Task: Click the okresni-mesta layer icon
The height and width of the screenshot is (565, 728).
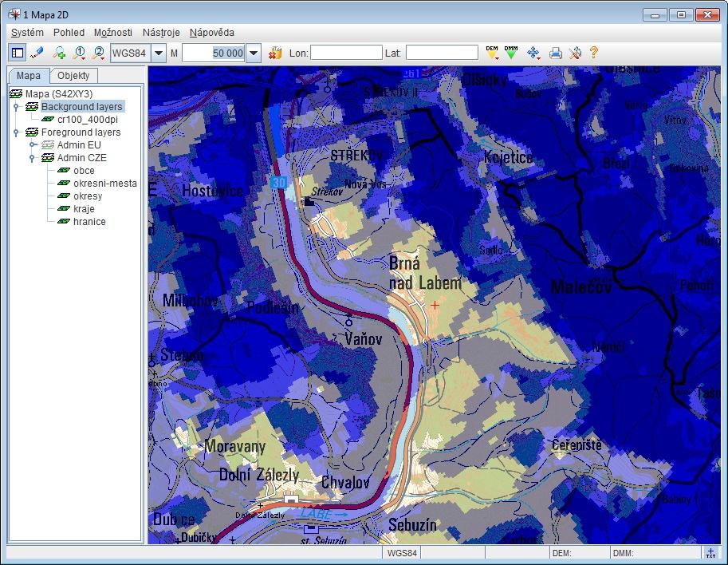Action: coord(64,183)
